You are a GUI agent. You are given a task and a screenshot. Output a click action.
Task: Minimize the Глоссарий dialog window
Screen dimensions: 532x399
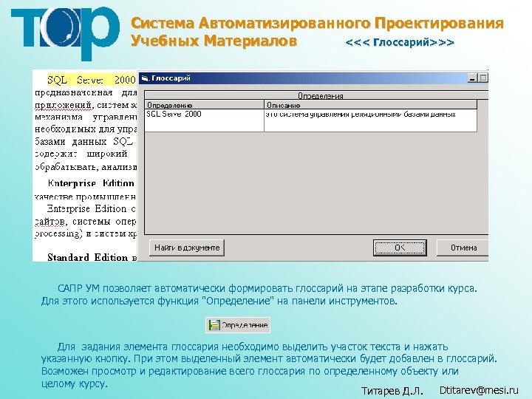(x=472, y=78)
